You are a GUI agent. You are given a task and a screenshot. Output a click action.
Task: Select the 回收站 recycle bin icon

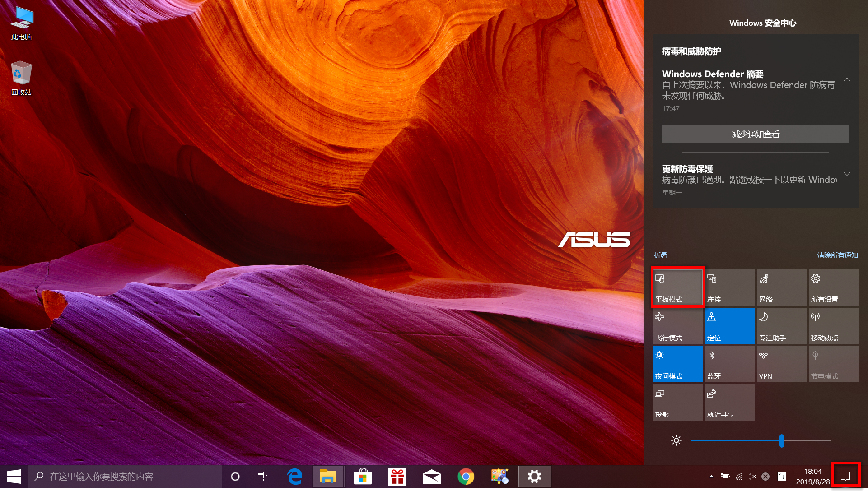tap(21, 79)
